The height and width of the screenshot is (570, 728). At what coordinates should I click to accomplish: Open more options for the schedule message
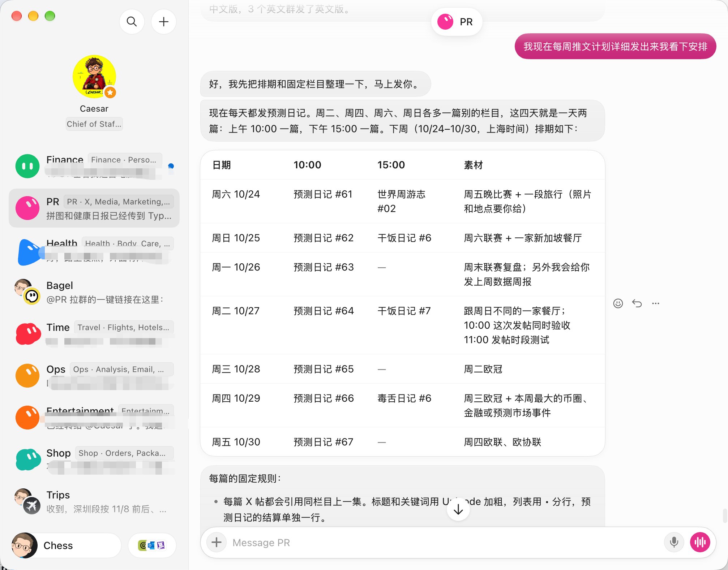point(656,303)
